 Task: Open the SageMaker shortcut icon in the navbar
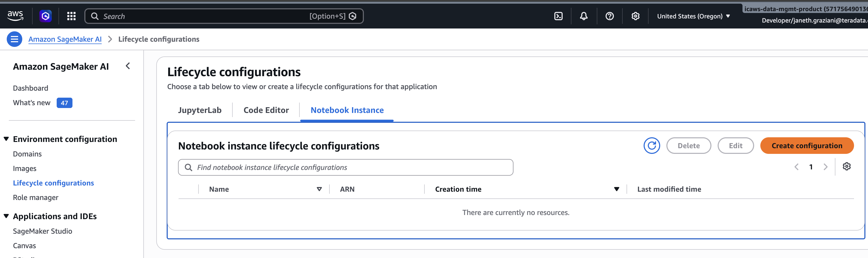pyautogui.click(x=46, y=16)
